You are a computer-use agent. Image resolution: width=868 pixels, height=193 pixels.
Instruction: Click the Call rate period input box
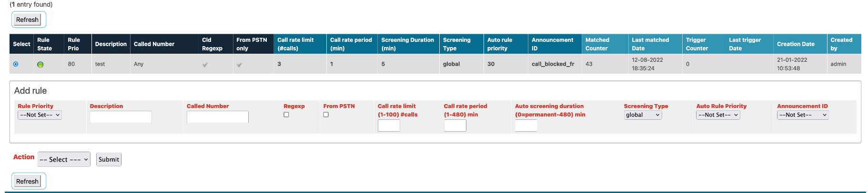point(455,125)
